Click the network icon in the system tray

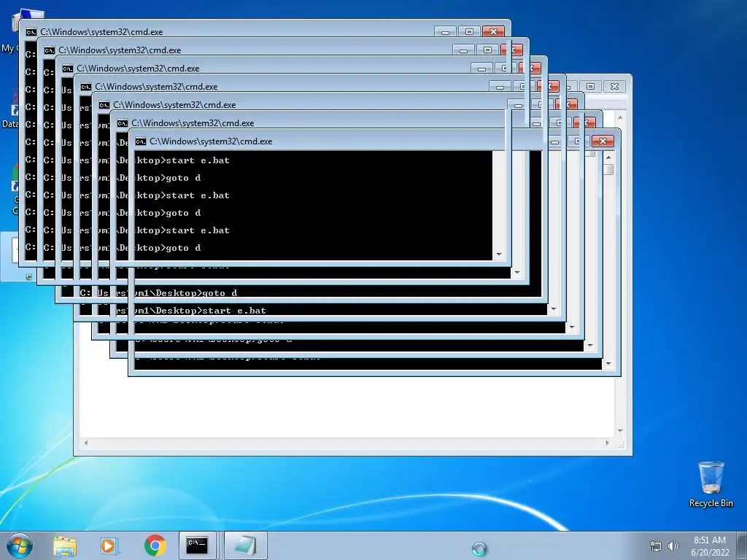(x=656, y=546)
